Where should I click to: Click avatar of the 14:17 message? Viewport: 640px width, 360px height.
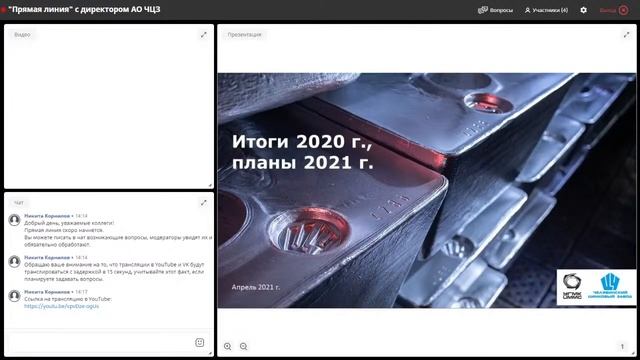15,296
